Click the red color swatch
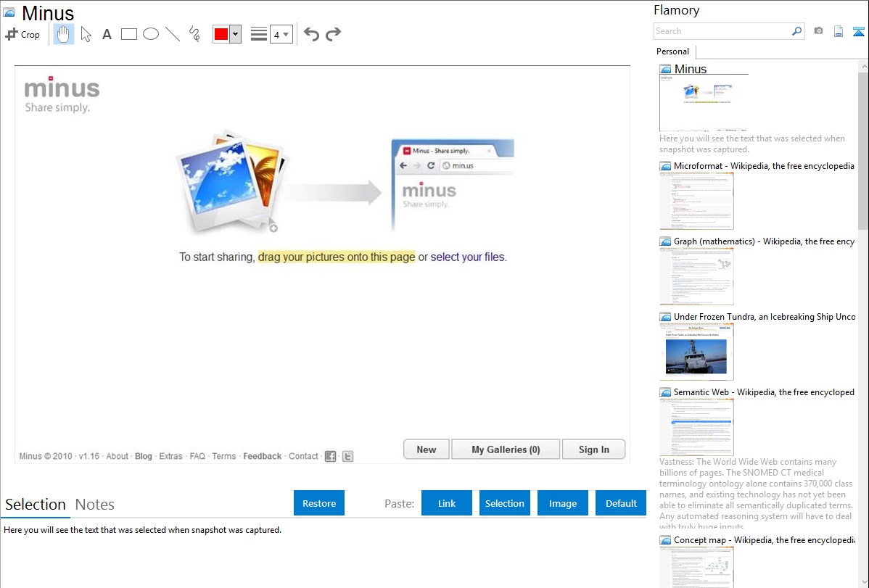This screenshot has width=869, height=588. pos(221,34)
